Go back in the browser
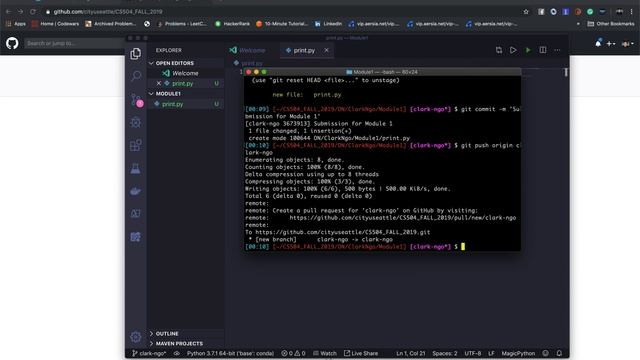This screenshot has height=360, width=640. click(8, 12)
